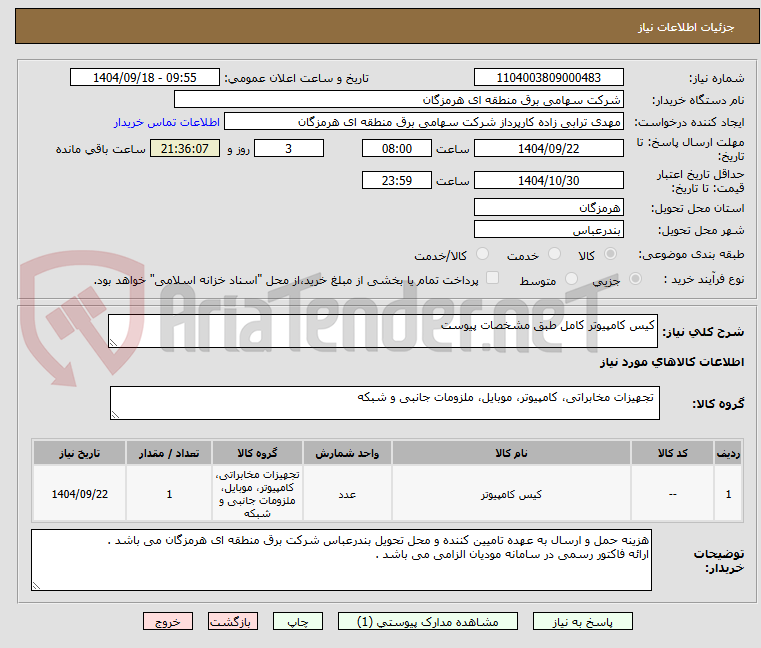Open 'مشاهده مدارک پیوستی (1)' attachments
Viewport: 761px width, 648px height.
coord(428,621)
